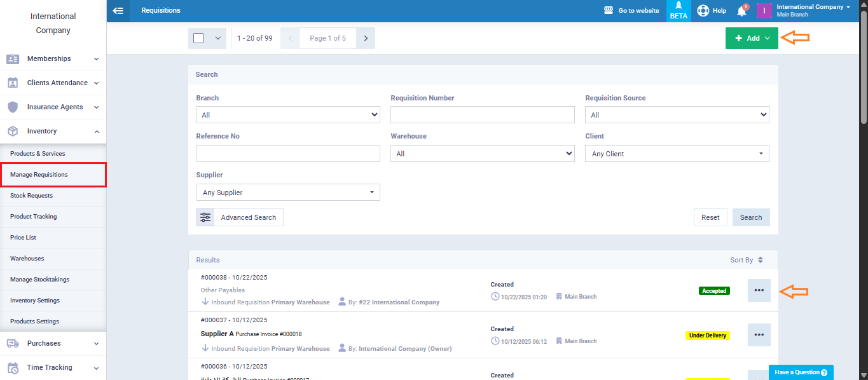Open actions menu for requisition #000037
Viewport: 868px width, 380px height.
(x=759, y=335)
